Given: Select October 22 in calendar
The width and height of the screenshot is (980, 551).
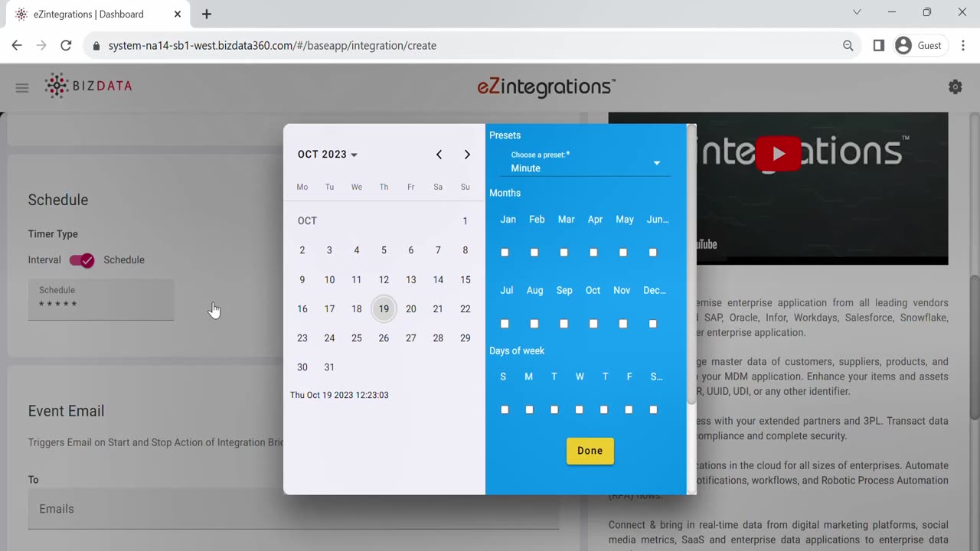Looking at the screenshot, I should click(465, 309).
